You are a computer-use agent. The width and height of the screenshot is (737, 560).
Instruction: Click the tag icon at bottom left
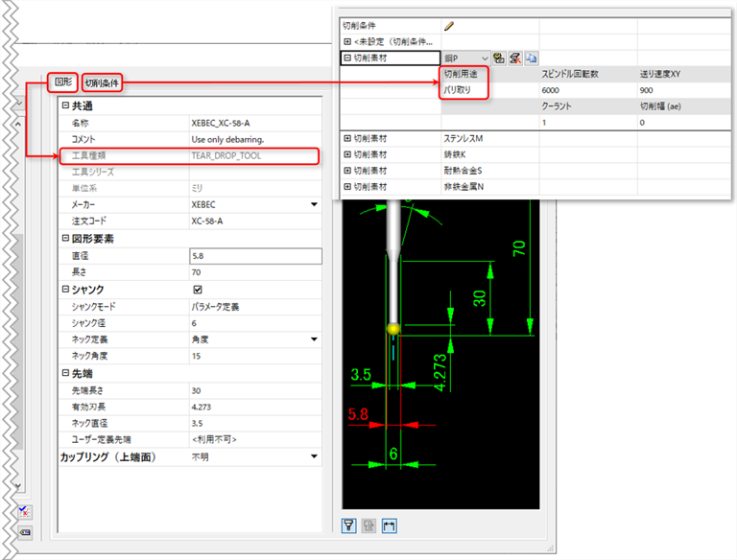click(x=25, y=532)
